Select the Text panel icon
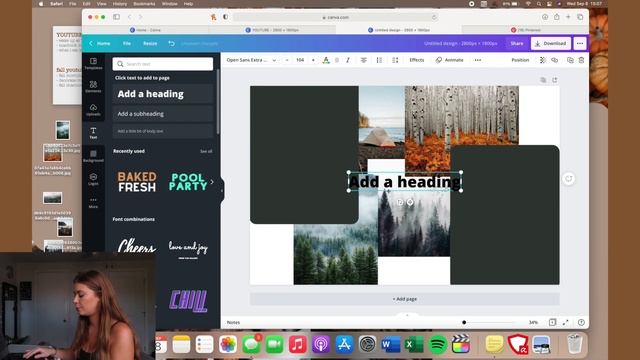Viewport: 640px width, 360px height. click(93, 133)
